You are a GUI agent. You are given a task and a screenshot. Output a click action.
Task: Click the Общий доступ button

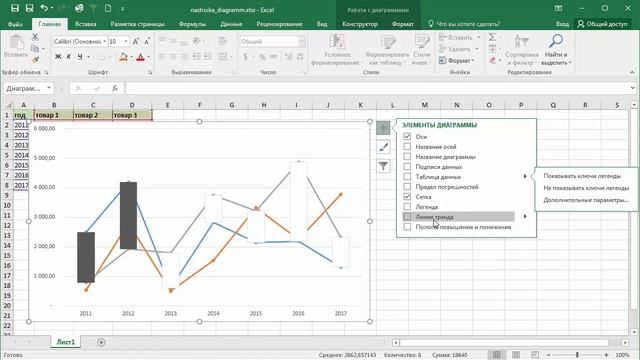(x=602, y=24)
